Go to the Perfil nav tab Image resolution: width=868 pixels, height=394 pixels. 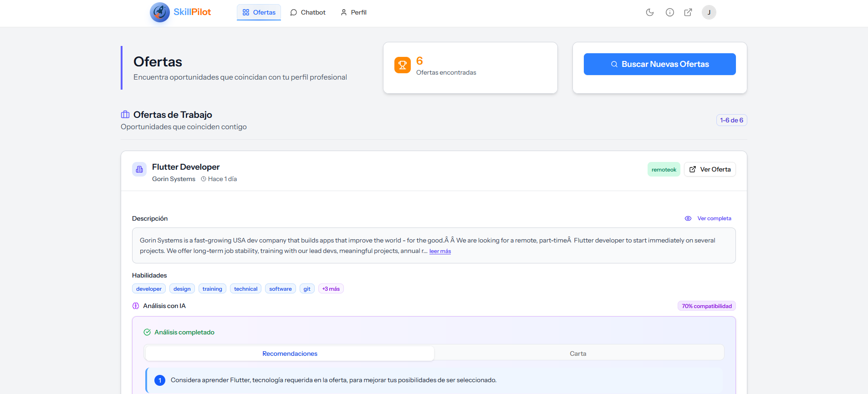353,12
